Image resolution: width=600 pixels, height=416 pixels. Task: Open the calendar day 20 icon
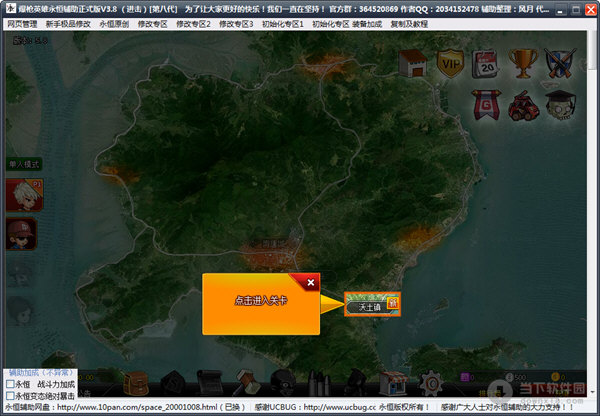point(485,64)
